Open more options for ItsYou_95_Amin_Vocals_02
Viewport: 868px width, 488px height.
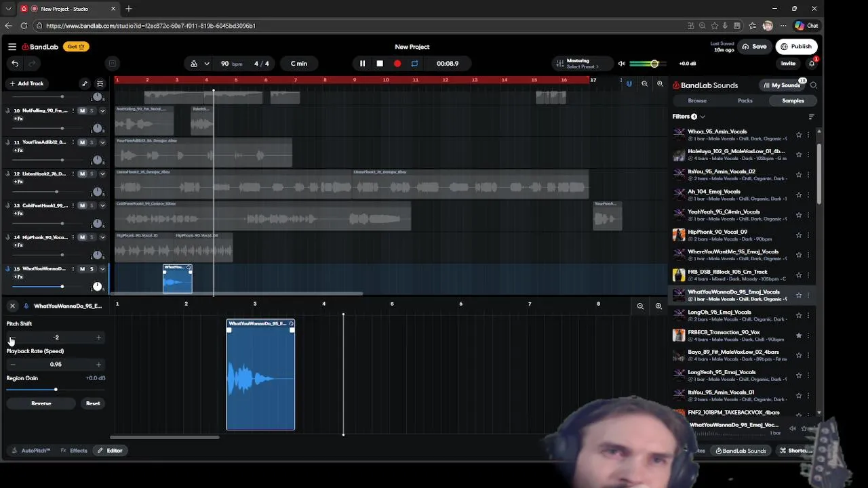(808, 175)
